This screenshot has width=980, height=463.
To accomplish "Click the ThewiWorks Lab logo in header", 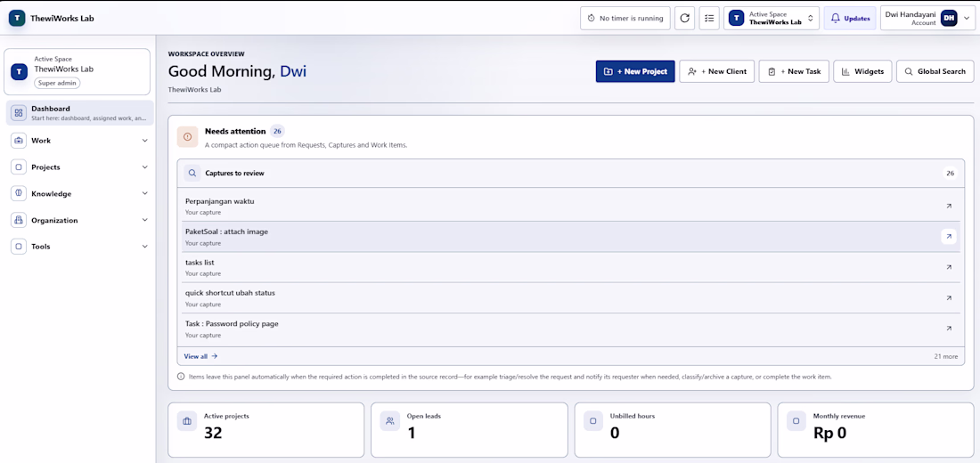I will tap(18, 18).
